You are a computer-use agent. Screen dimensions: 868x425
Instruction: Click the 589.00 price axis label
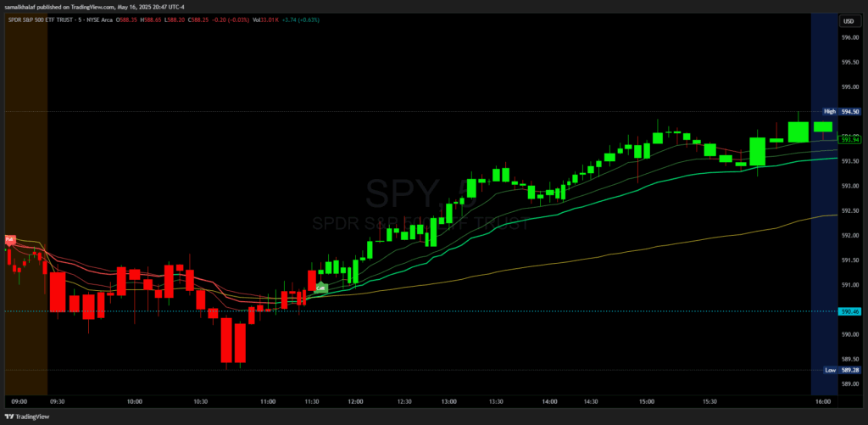click(849, 384)
